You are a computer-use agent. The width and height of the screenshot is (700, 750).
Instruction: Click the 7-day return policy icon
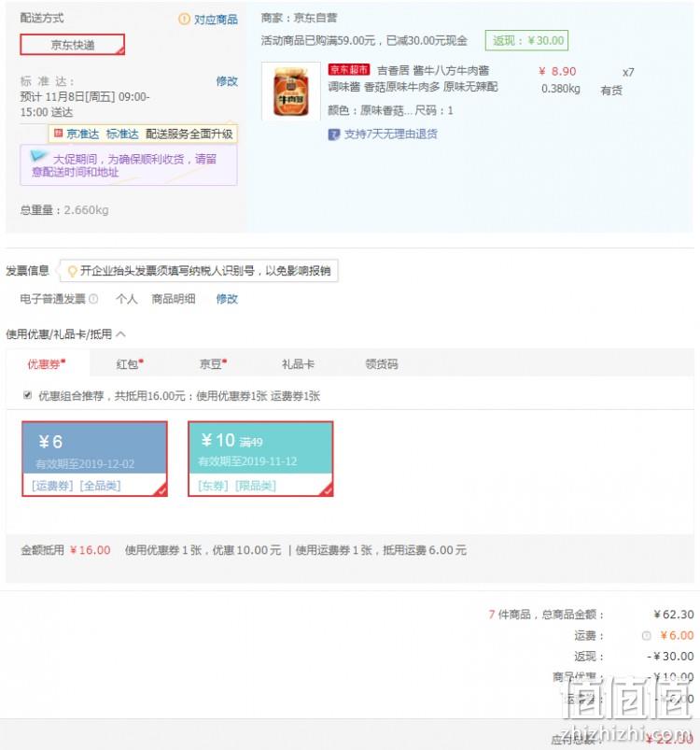333,134
